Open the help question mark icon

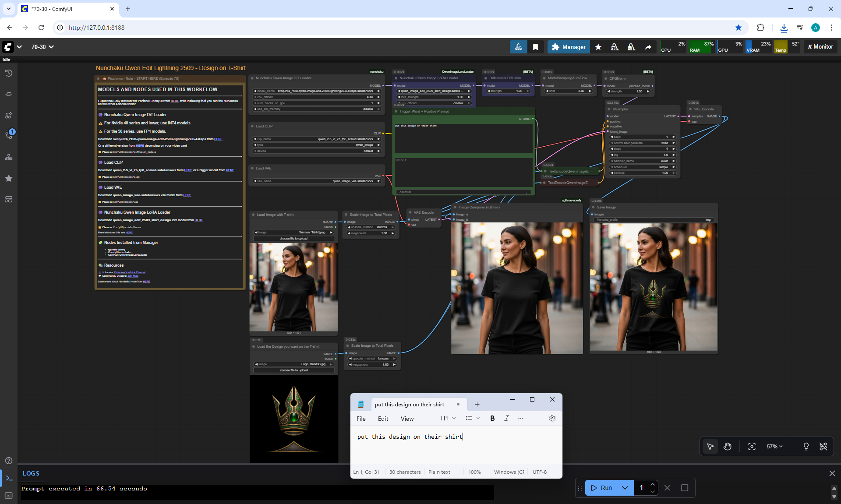[x=9, y=461]
